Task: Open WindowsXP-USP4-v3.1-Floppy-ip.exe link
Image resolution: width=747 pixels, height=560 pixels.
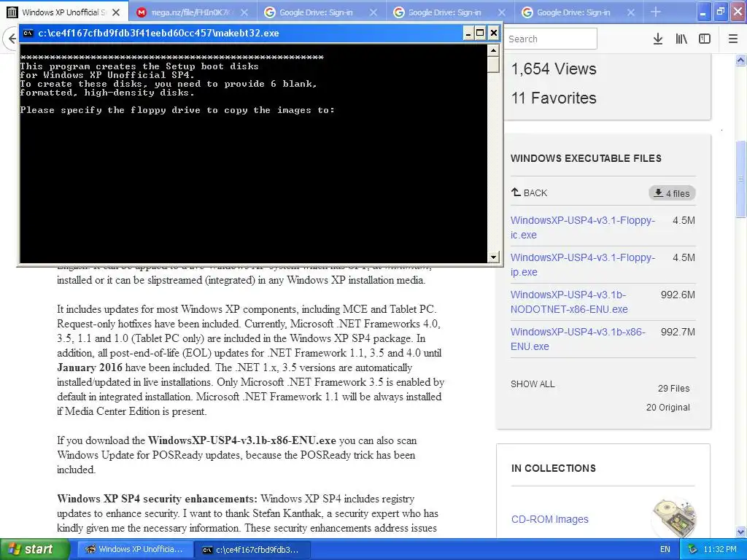Action: (583, 265)
